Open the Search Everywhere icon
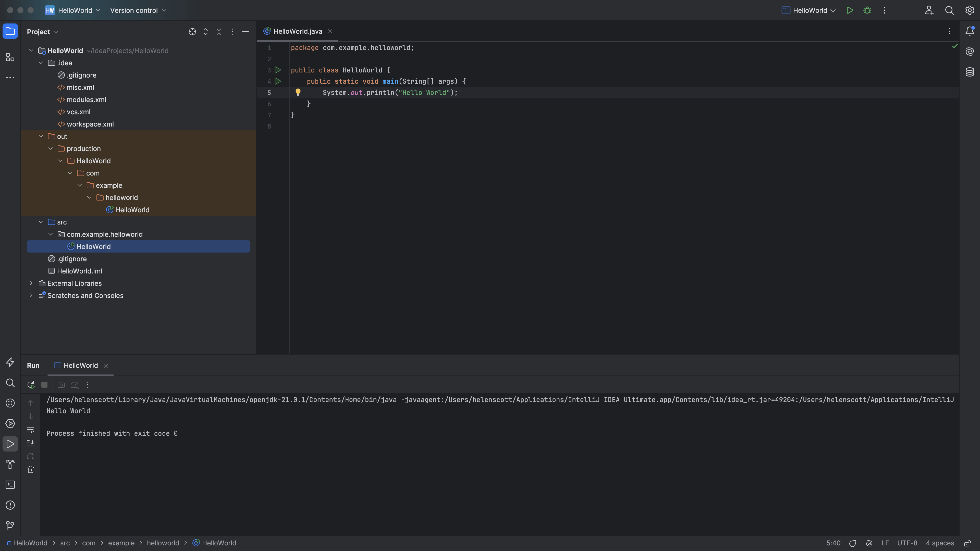The width and height of the screenshot is (980, 551). (x=950, y=10)
